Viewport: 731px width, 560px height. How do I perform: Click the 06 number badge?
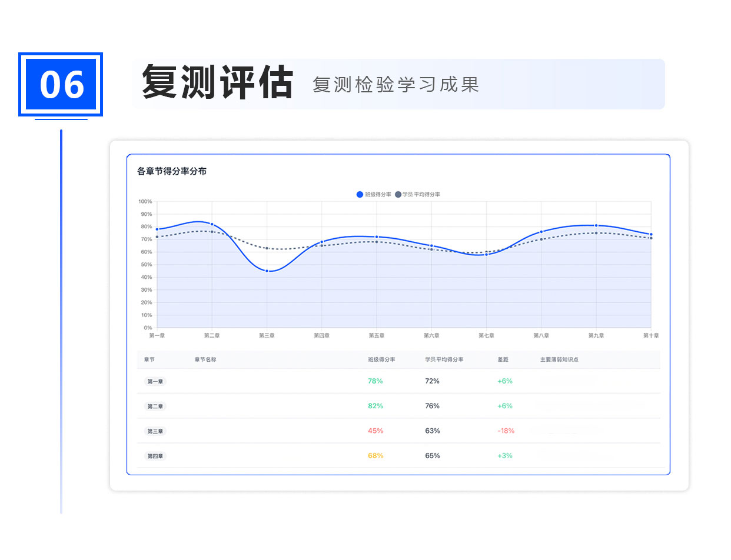61,85
